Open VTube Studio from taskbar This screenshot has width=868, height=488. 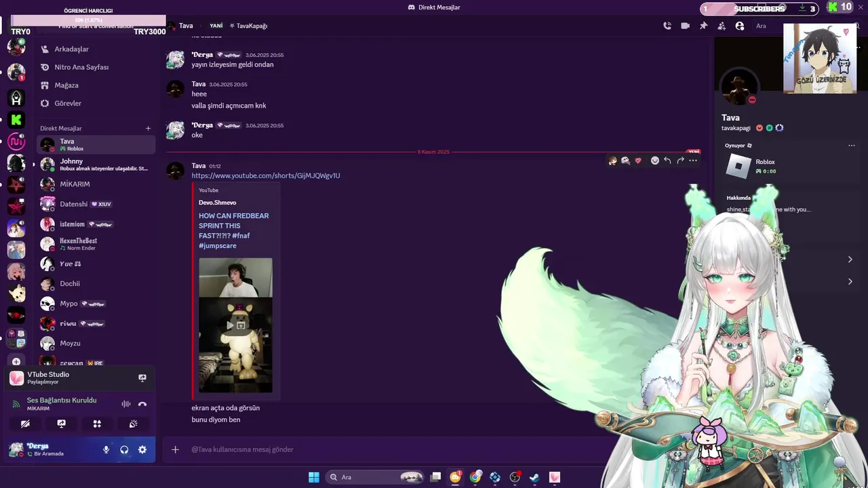pyautogui.click(x=554, y=477)
